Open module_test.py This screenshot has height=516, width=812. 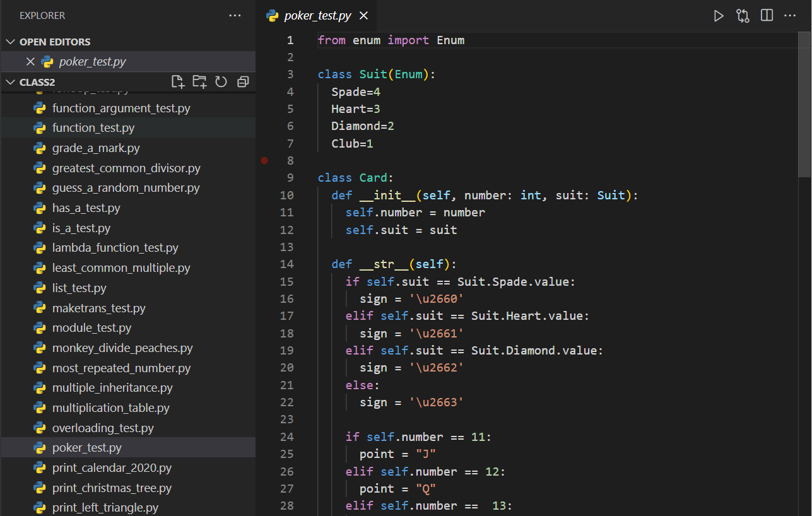(x=127, y=328)
